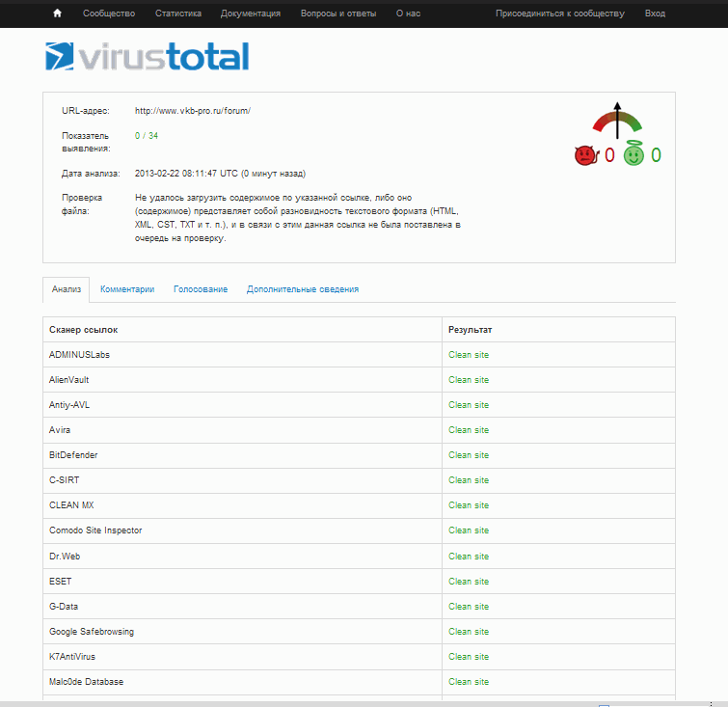Viewport: 728px width, 707px height.
Task: Open Вопросы и ответы page
Action: [338, 14]
